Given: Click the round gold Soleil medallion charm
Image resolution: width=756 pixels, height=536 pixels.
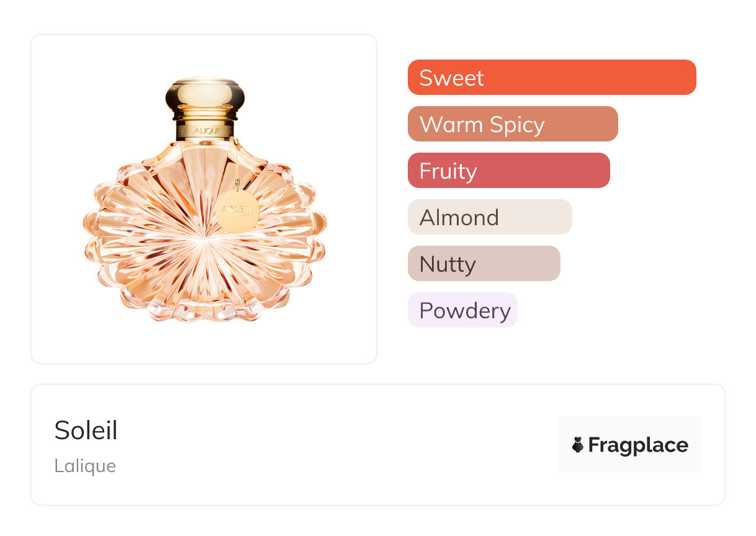Looking at the screenshot, I should pyautogui.click(x=237, y=211).
